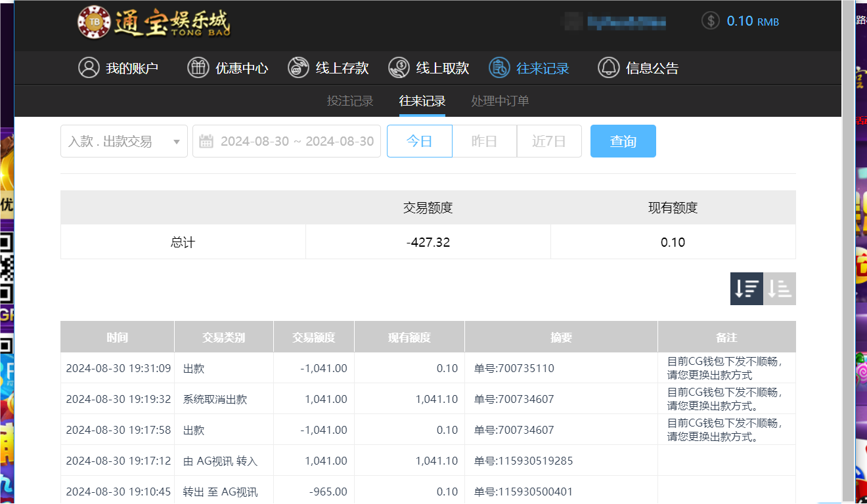Open the 优惠中心 promotions icon

pos(198,67)
